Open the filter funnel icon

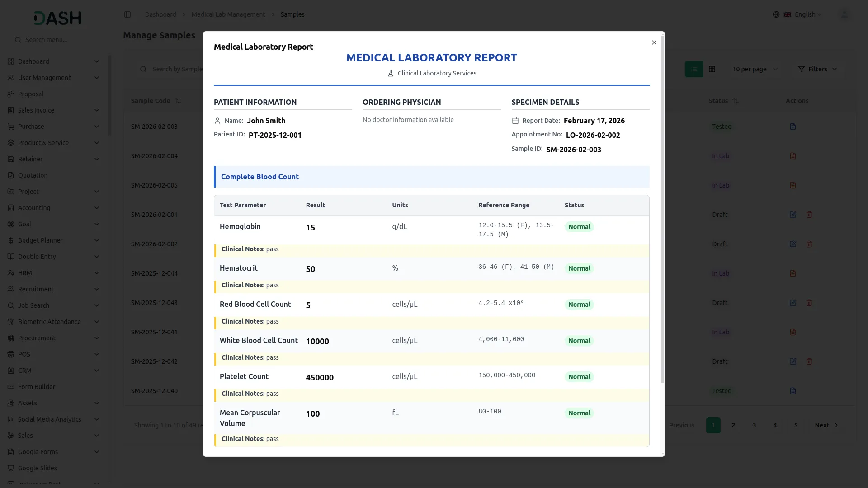801,69
